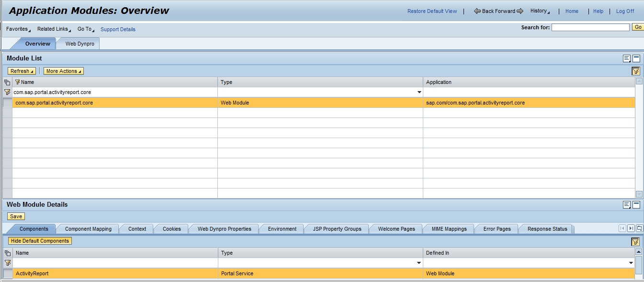
Task: Open the Favorites menu
Action: (x=18, y=29)
